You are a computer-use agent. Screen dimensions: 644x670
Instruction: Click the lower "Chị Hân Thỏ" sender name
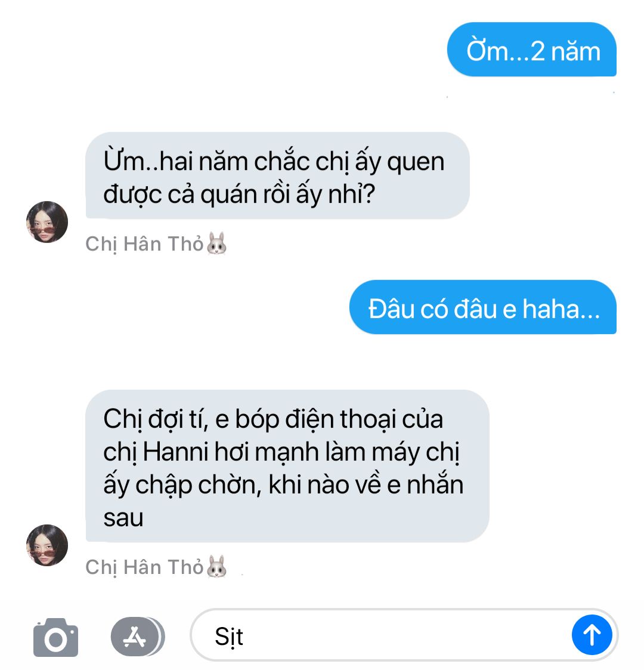[145, 567]
